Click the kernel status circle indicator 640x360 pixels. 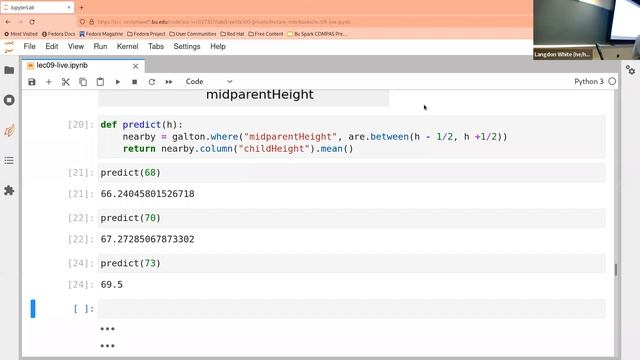(612, 81)
